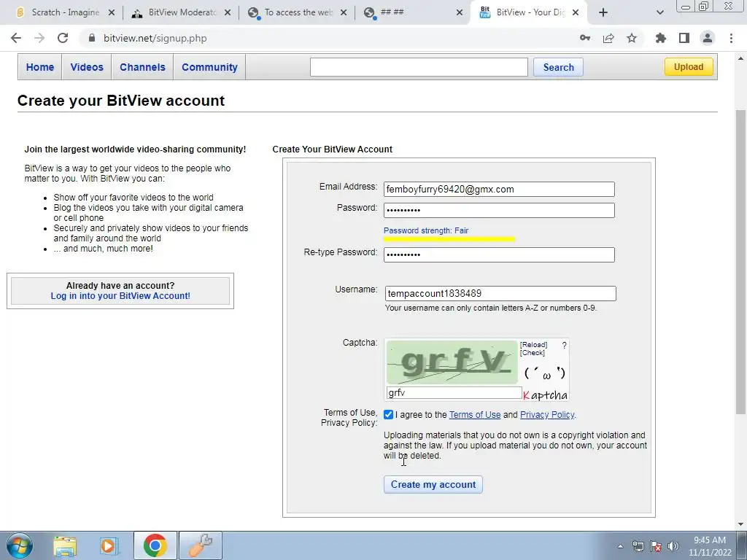Click the BitView search text box
747x560 pixels.
(x=419, y=67)
